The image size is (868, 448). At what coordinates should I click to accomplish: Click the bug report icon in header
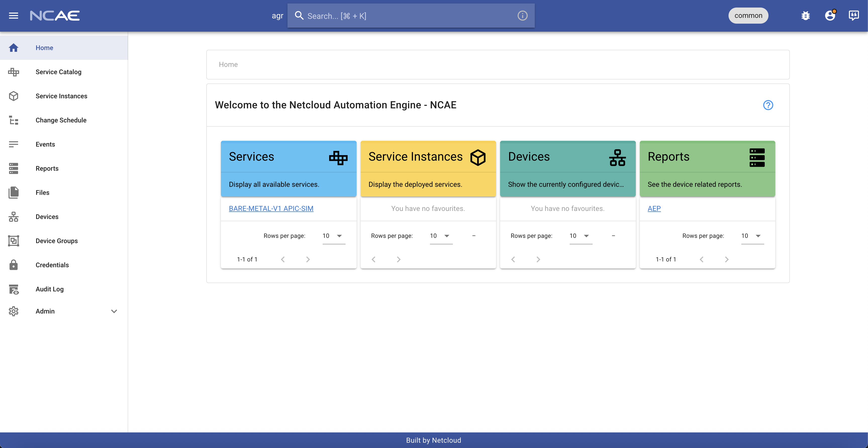click(x=805, y=16)
